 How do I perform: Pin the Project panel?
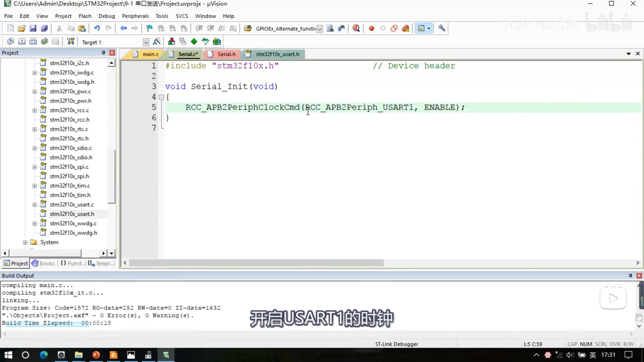pyautogui.click(x=103, y=53)
